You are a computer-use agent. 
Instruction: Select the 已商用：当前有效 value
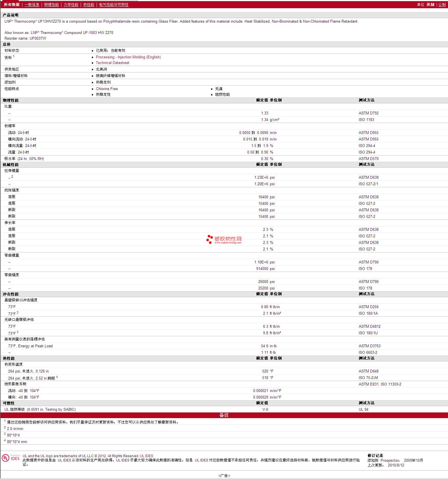point(110,50)
